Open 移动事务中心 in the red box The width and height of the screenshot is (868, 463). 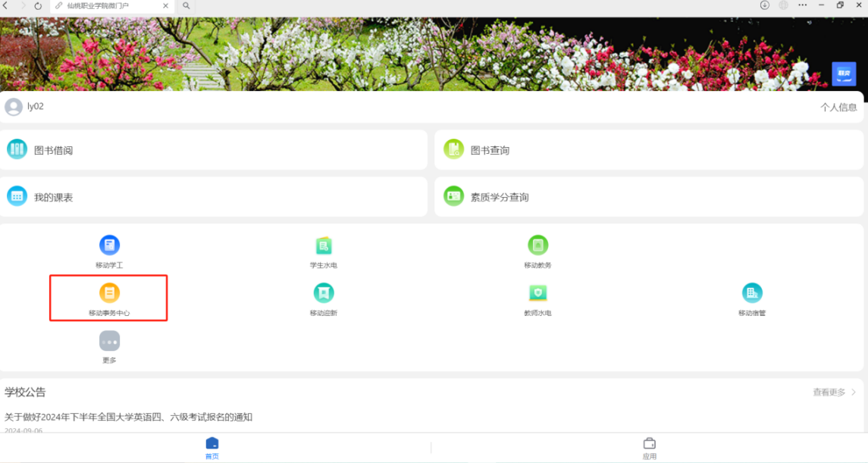coord(109,293)
